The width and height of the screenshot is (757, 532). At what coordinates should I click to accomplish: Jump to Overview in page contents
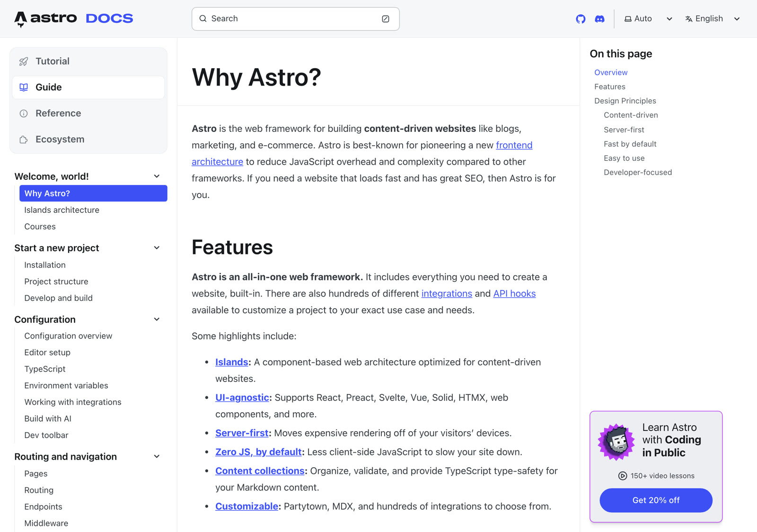pyautogui.click(x=611, y=72)
